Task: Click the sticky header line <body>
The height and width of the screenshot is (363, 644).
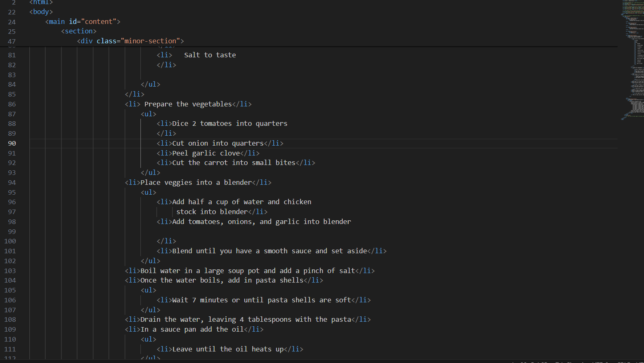Action: tap(41, 12)
